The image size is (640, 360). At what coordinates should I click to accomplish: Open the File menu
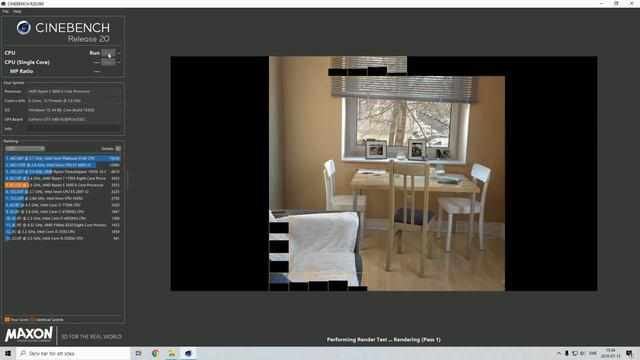[5, 11]
